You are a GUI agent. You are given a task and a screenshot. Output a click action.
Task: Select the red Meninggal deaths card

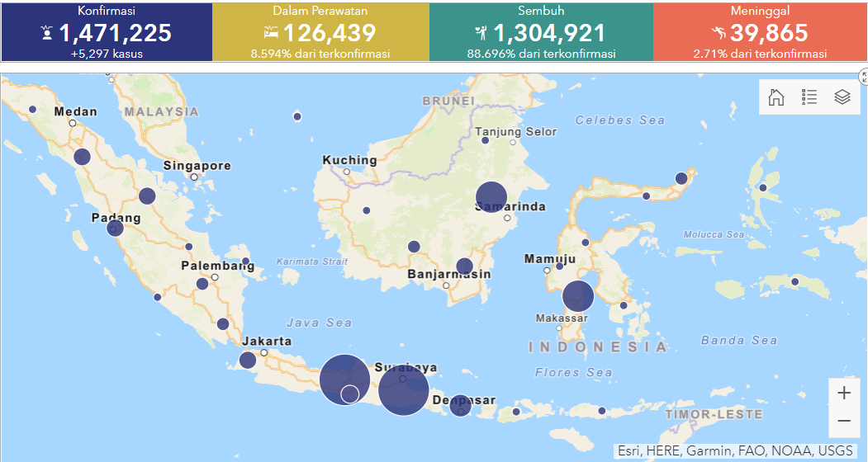(760, 31)
